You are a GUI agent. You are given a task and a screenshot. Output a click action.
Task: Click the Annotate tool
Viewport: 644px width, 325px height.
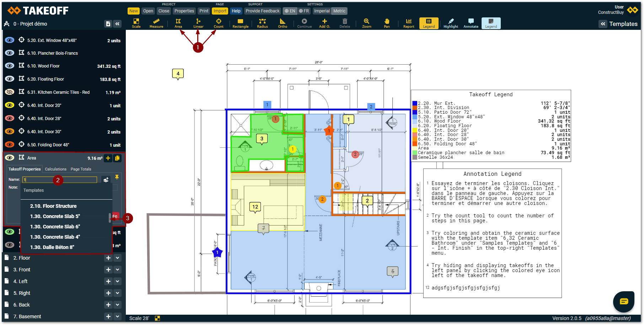click(471, 23)
